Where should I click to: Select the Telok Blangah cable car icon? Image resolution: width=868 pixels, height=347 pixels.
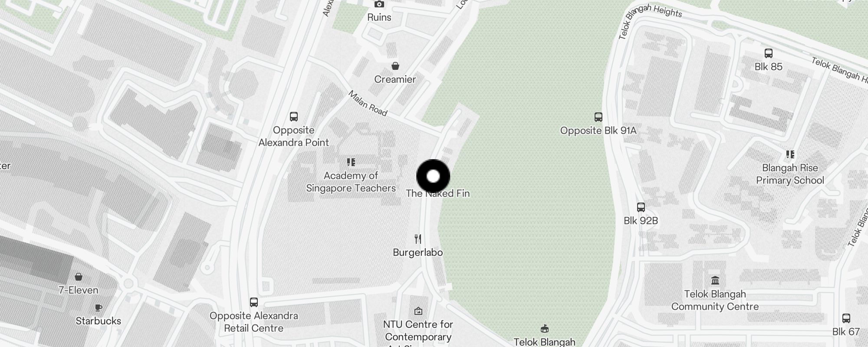tap(545, 328)
